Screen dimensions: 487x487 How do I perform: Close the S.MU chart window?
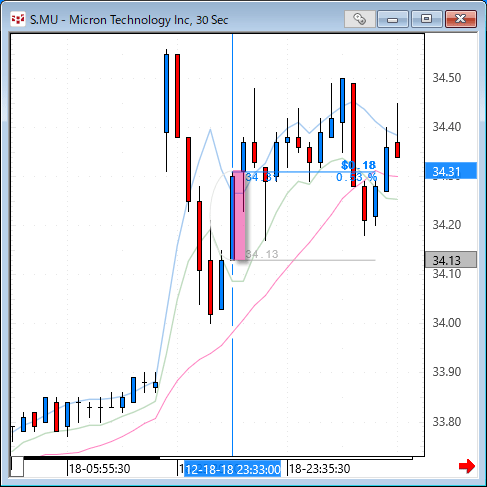(x=461, y=19)
